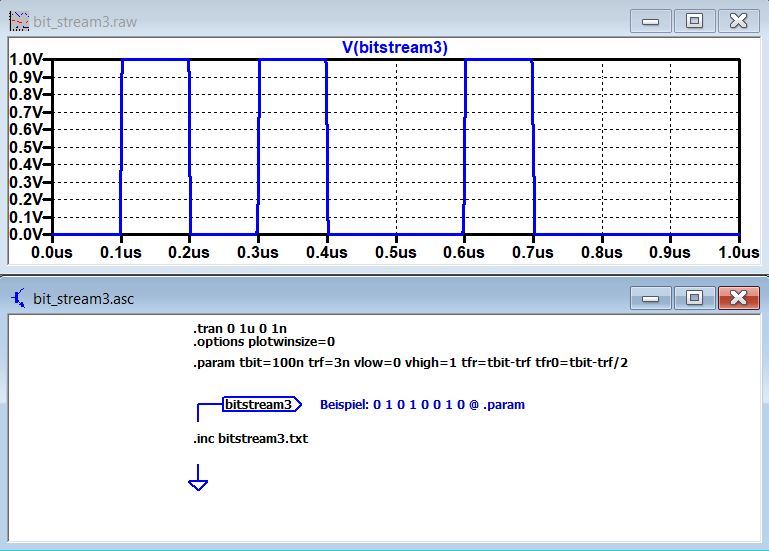Click the 0.8us x-axis label
The width and height of the screenshot is (769, 551).
602,252
